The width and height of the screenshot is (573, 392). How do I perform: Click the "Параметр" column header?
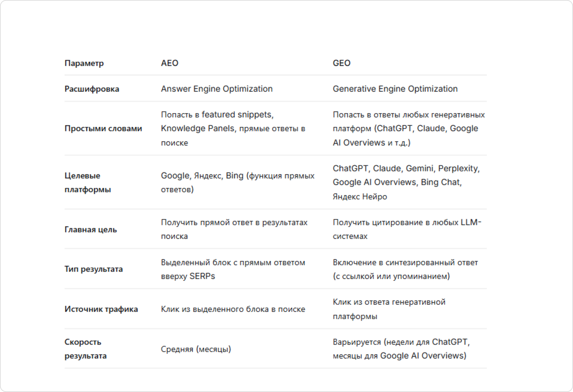pyautogui.click(x=84, y=63)
